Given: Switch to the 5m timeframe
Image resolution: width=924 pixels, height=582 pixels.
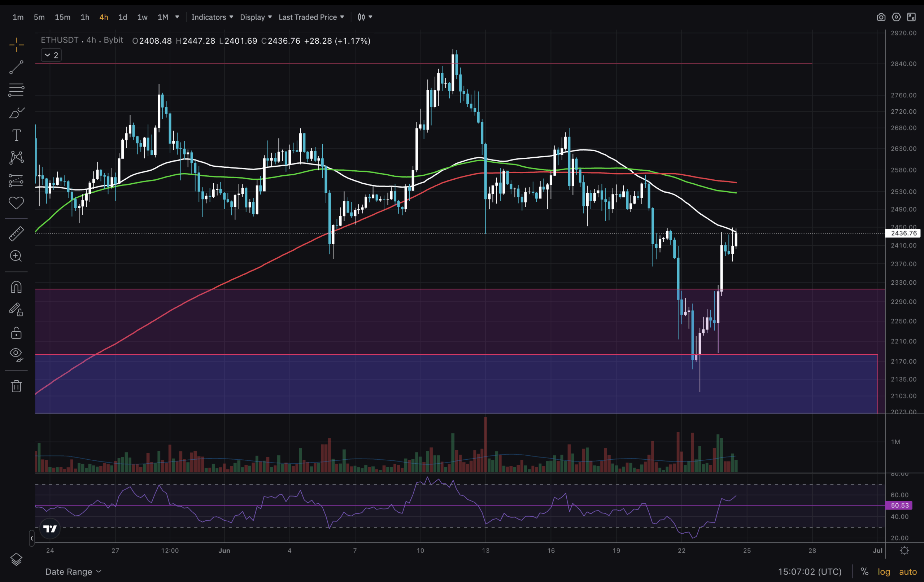Looking at the screenshot, I should [39, 17].
